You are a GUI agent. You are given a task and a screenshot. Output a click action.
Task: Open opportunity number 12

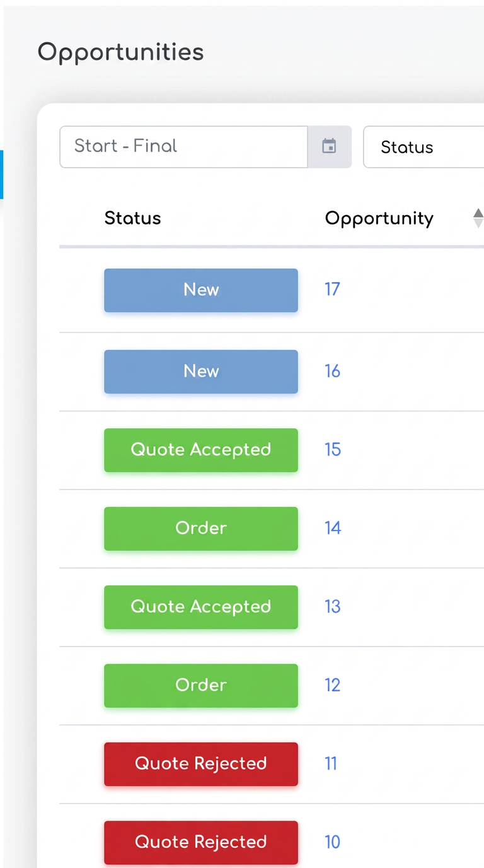332,685
